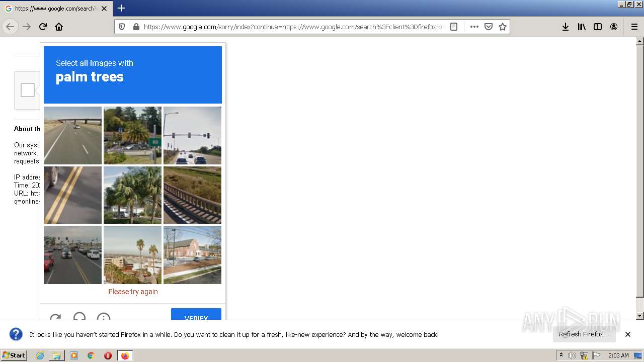Image resolution: width=644 pixels, height=362 pixels.
Task: Open tracking protection shield info
Action: pos(123,27)
